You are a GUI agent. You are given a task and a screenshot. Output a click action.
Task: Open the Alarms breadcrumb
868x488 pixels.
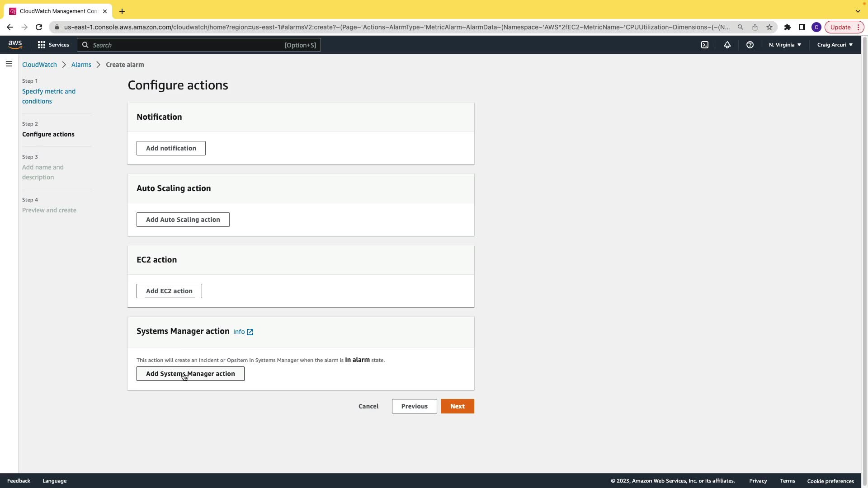pos(81,65)
